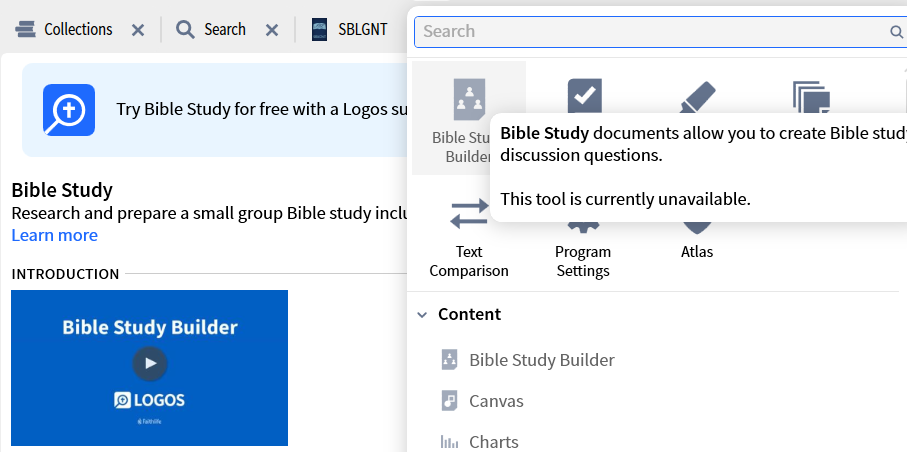Switch to the Search tab
Image resolution: width=907 pixels, height=452 pixels.
224,29
